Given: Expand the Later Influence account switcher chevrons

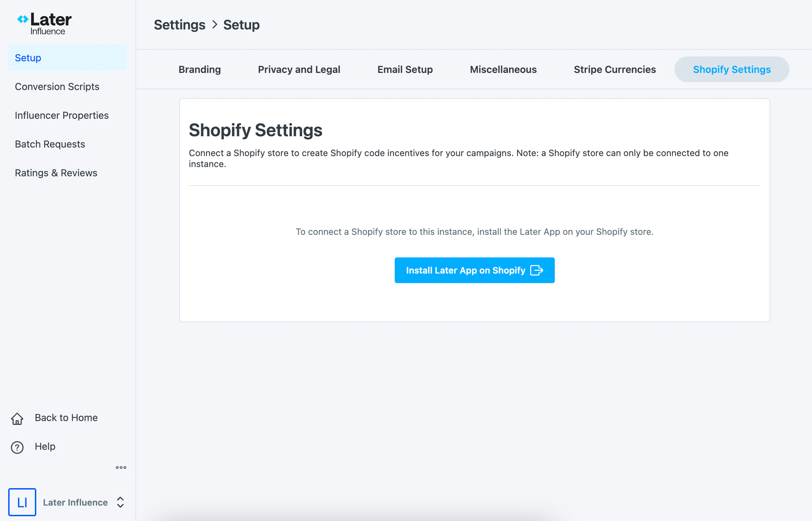Looking at the screenshot, I should pyautogui.click(x=120, y=502).
